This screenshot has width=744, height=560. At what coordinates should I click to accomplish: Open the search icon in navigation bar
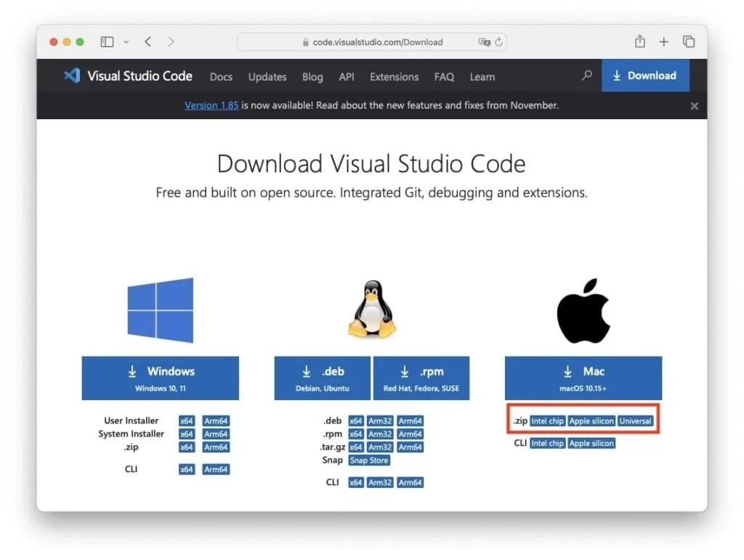[x=586, y=76]
